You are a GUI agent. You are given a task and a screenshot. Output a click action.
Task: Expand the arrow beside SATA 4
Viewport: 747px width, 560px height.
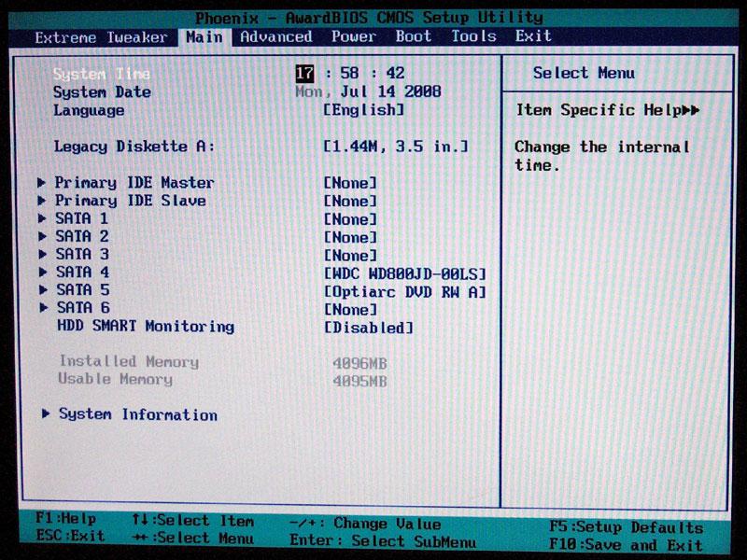point(43,272)
